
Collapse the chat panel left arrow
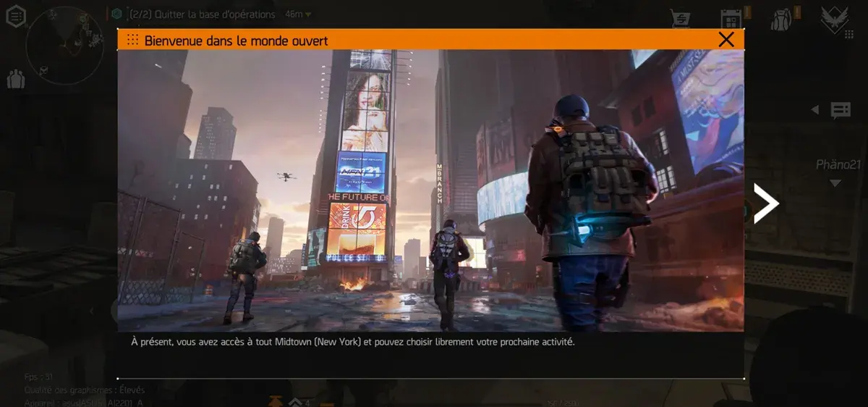pyautogui.click(x=815, y=110)
